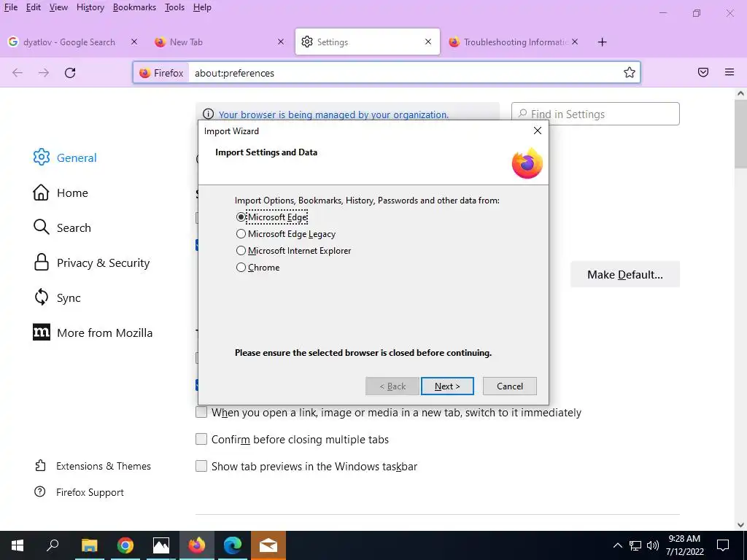Screen dimensions: 747x560
Task: Click the Find in Settings field
Action: [595, 114]
